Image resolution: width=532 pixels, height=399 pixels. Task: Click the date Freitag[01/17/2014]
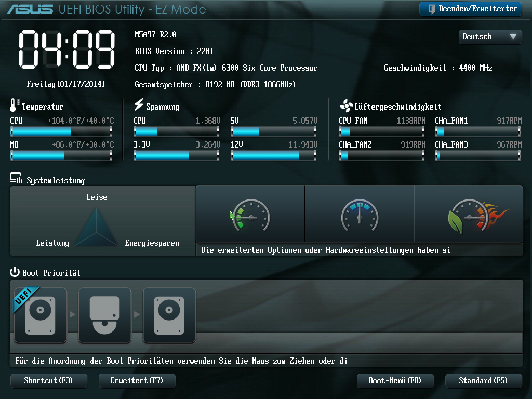[65, 84]
